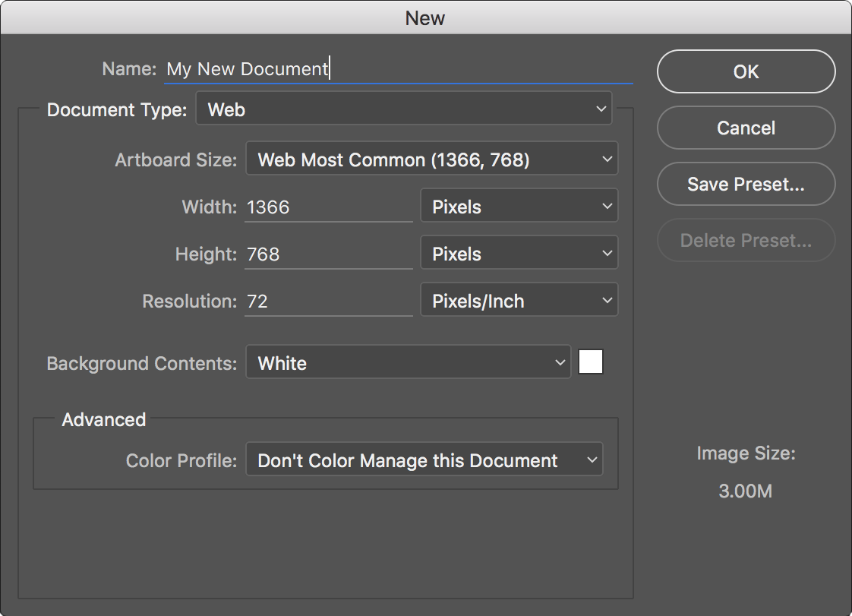Open the Resolution units dropdown showing Pixels/Inch

coord(519,299)
